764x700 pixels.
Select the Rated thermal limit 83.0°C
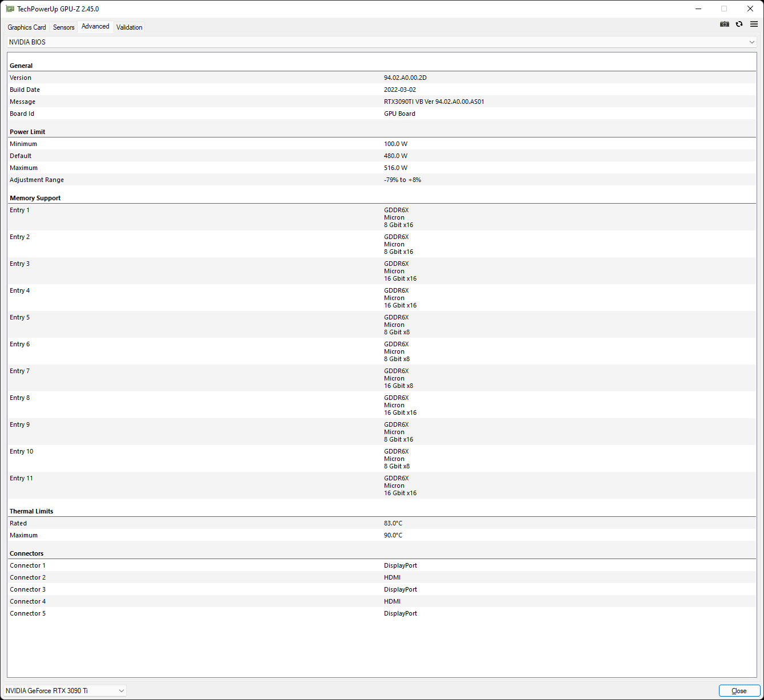point(393,523)
